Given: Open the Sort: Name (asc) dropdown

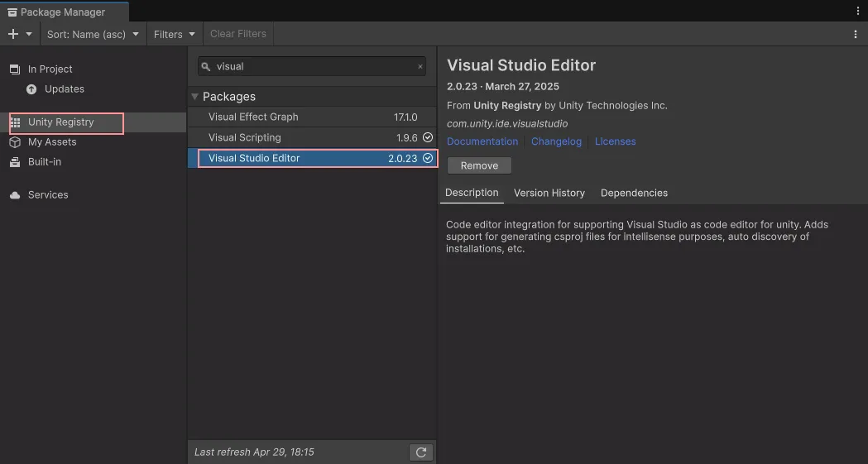Looking at the screenshot, I should click(93, 34).
